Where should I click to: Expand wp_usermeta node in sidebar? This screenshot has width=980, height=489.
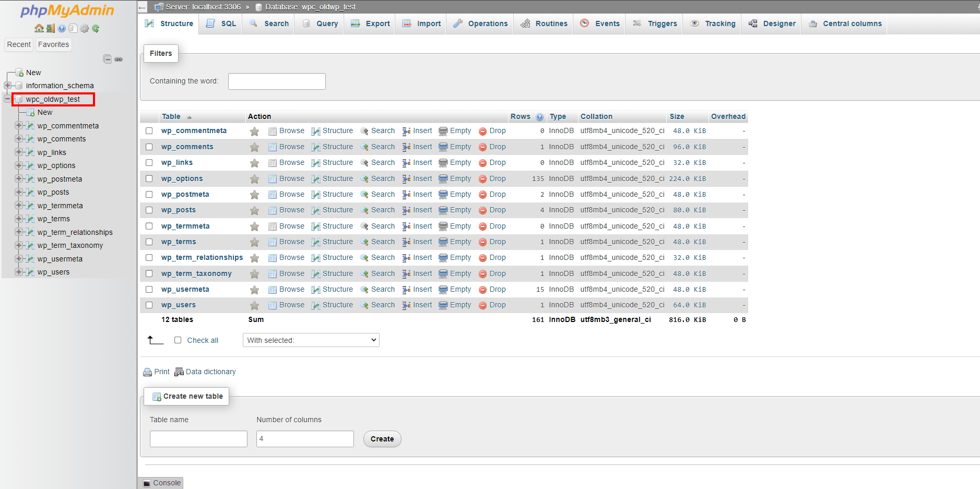coord(19,258)
